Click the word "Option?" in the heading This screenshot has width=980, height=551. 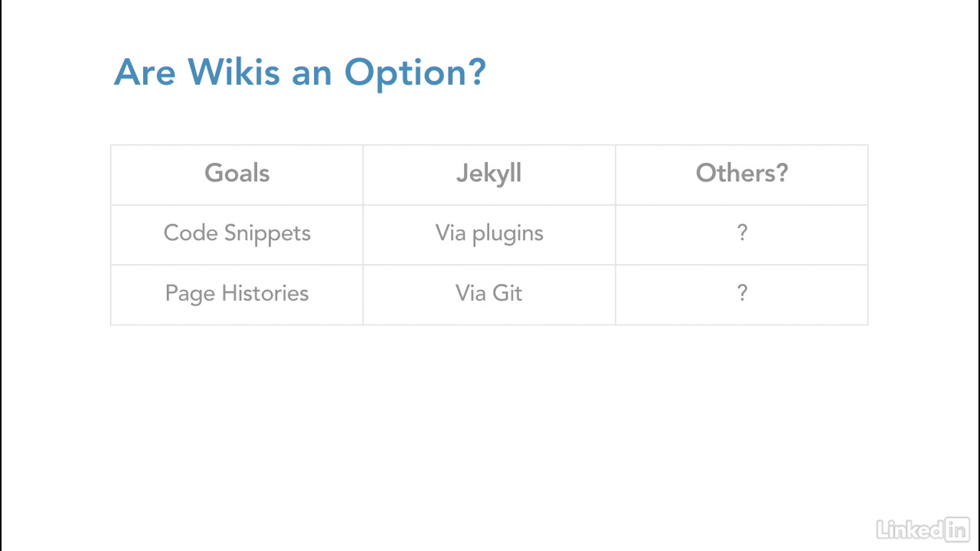click(x=415, y=73)
